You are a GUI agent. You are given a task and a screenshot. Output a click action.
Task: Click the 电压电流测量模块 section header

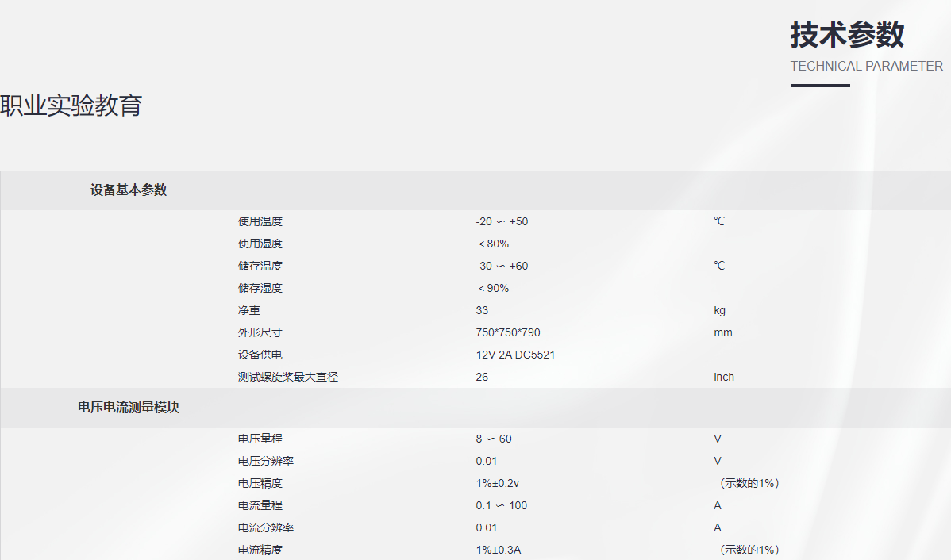129,408
